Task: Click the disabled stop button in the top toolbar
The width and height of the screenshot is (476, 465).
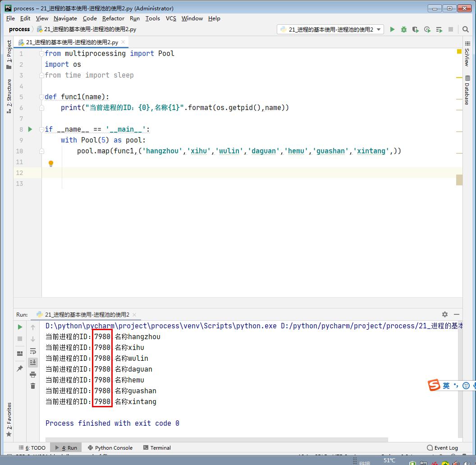Action: click(x=451, y=29)
